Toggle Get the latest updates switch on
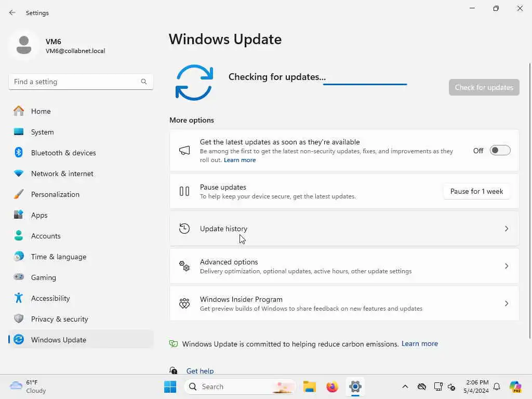This screenshot has height=399, width=532. click(500, 150)
